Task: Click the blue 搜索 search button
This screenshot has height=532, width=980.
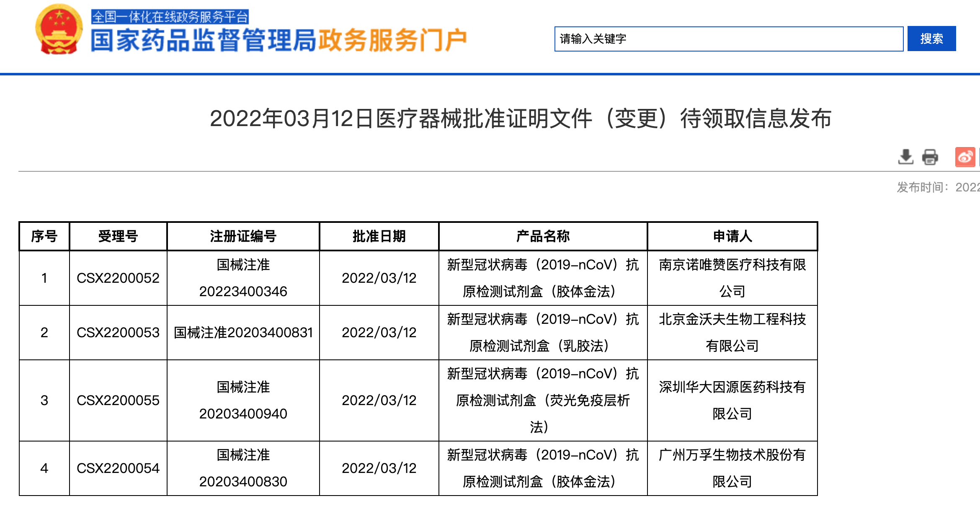Action: (x=931, y=39)
